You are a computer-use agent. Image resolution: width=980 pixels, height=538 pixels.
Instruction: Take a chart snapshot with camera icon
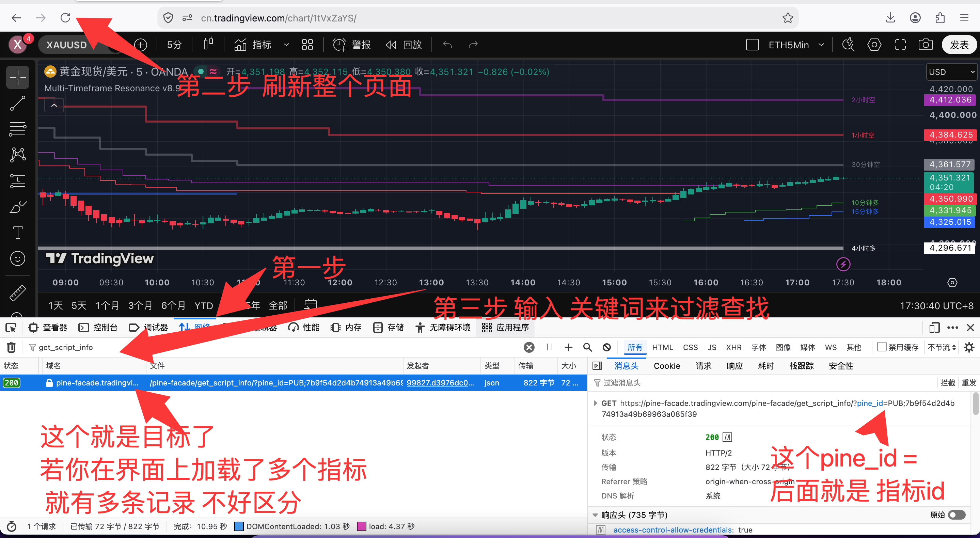(926, 45)
